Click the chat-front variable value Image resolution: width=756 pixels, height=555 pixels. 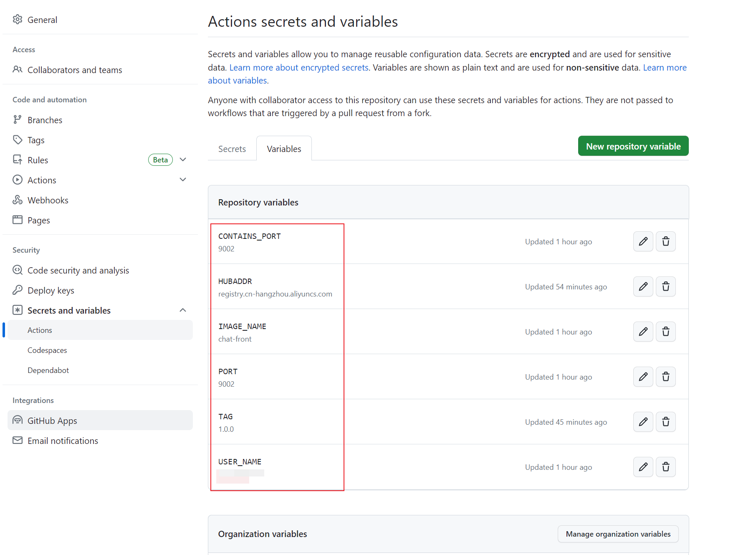(x=235, y=339)
